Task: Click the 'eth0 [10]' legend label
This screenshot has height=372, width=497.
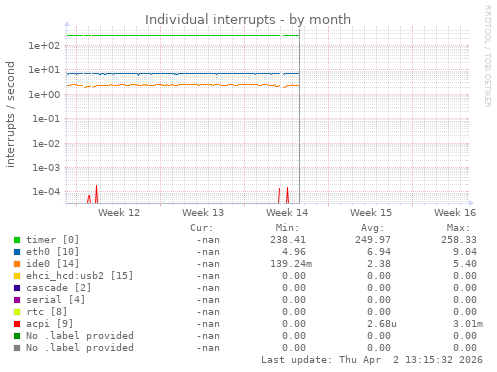Action: (x=53, y=252)
